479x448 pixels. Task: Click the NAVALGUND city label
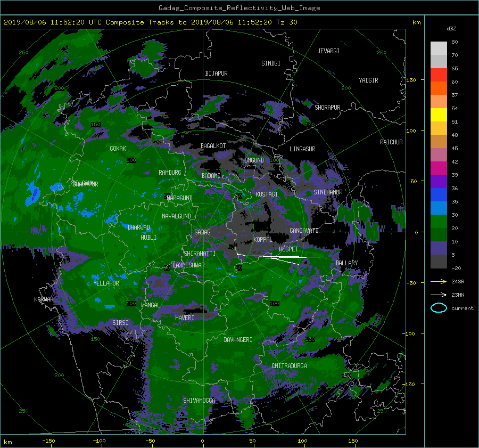[x=176, y=216]
